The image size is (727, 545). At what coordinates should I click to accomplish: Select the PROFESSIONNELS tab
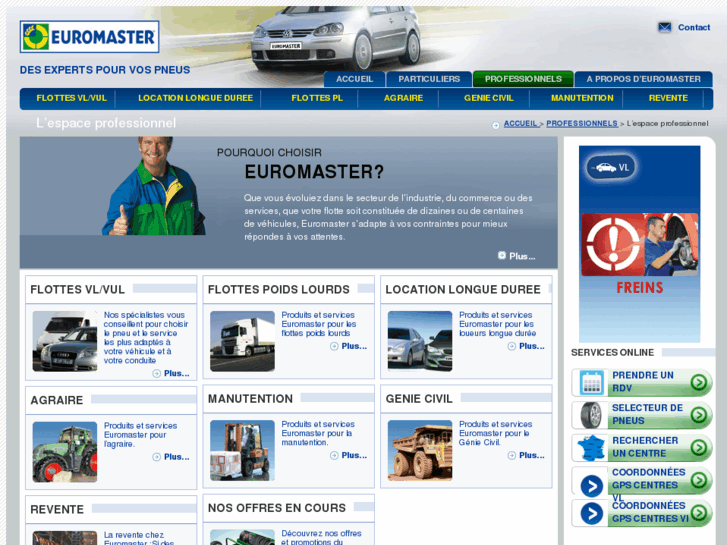523,79
